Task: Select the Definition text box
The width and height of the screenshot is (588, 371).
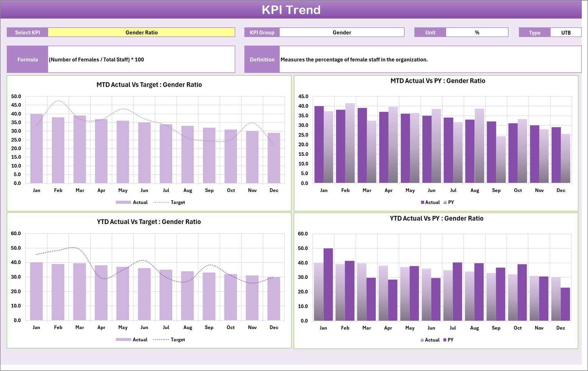Action: pos(404,59)
